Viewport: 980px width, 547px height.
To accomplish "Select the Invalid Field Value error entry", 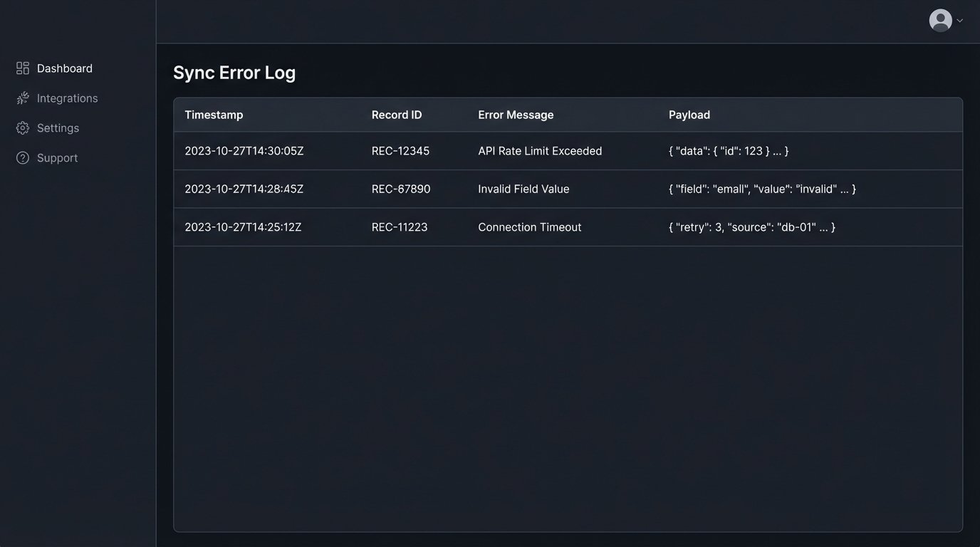I will [x=523, y=189].
